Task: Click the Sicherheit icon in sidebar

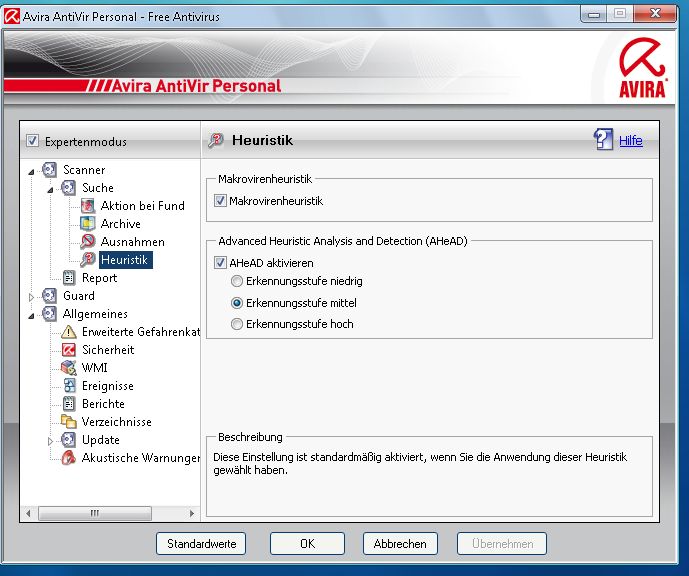Action: pyautogui.click(x=69, y=350)
